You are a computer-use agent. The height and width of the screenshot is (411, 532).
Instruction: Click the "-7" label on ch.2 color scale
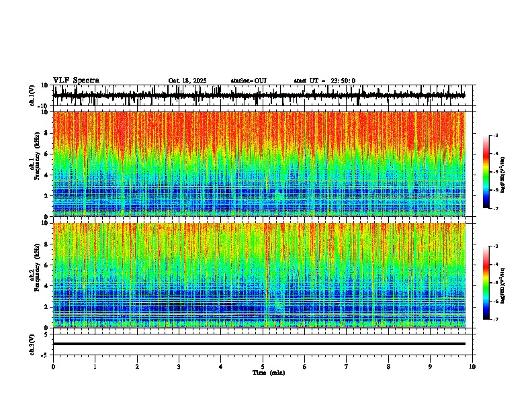coord(496,319)
